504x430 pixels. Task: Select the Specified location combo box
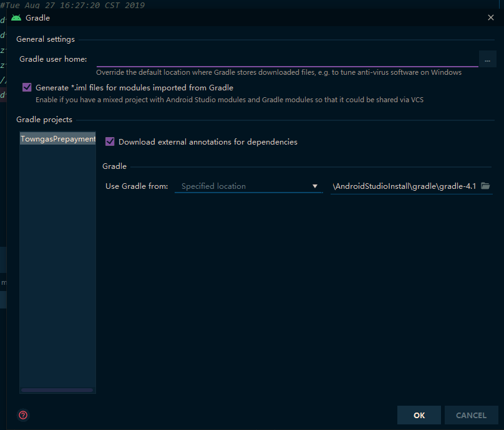point(248,186)
